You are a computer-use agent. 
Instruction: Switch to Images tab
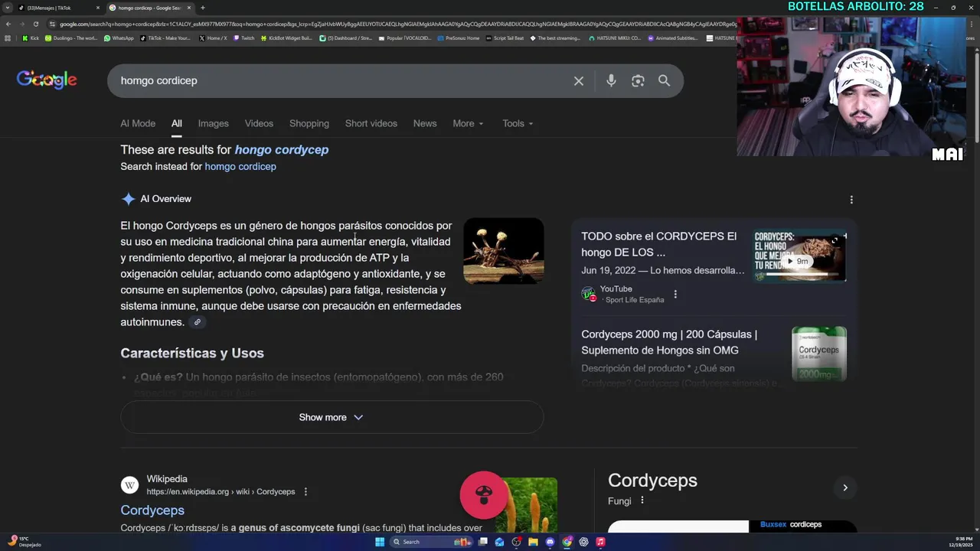coord(213,123)
